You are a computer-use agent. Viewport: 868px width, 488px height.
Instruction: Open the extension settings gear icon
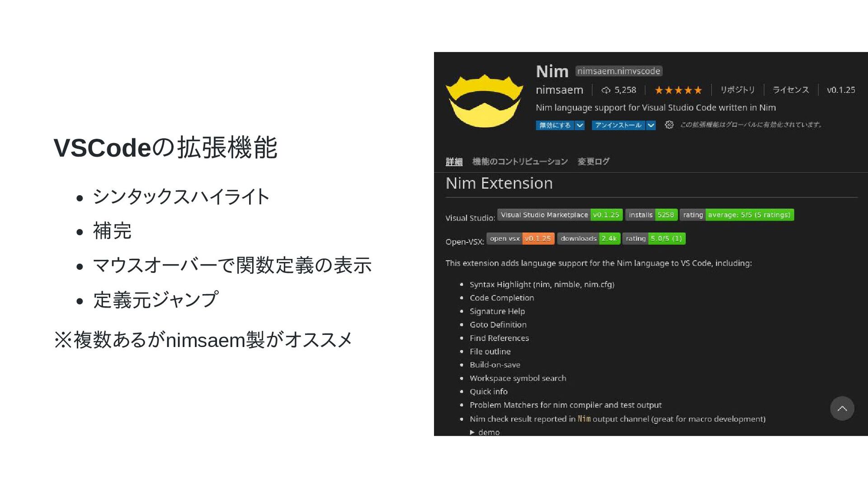[x=669, y=125]
